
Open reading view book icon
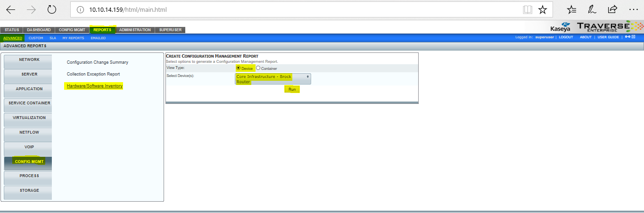(528, 9)
